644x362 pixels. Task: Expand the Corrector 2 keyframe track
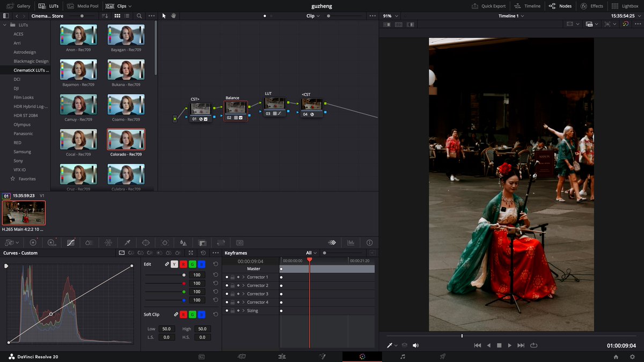(244, 285)
